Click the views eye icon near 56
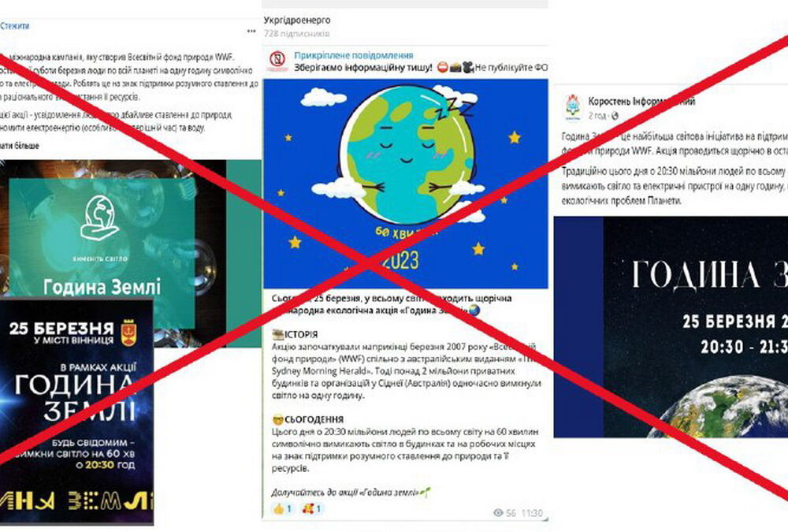Viewport: 788px width, 532px height. click(x=499, y=513)
